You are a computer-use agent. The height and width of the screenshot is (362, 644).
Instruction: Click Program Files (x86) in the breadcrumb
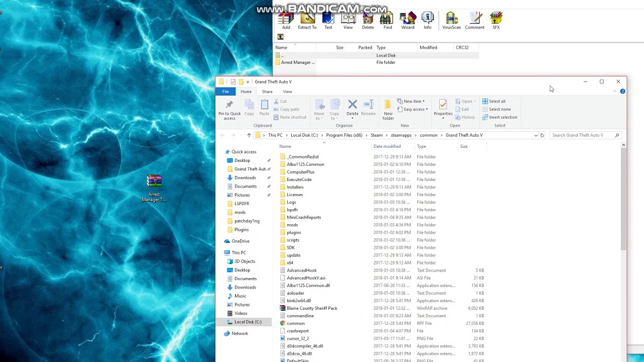344,135
